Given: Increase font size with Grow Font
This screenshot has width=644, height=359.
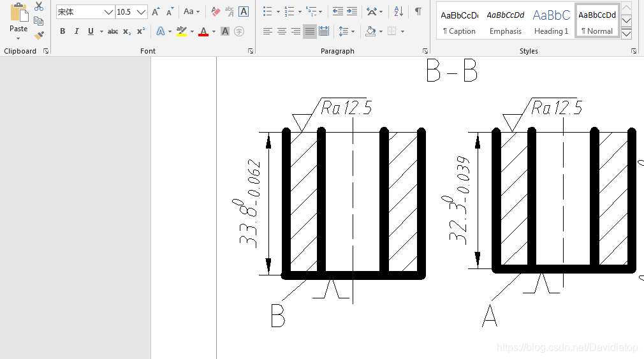Looking at the screenshot, I should [x=156, y=11].
